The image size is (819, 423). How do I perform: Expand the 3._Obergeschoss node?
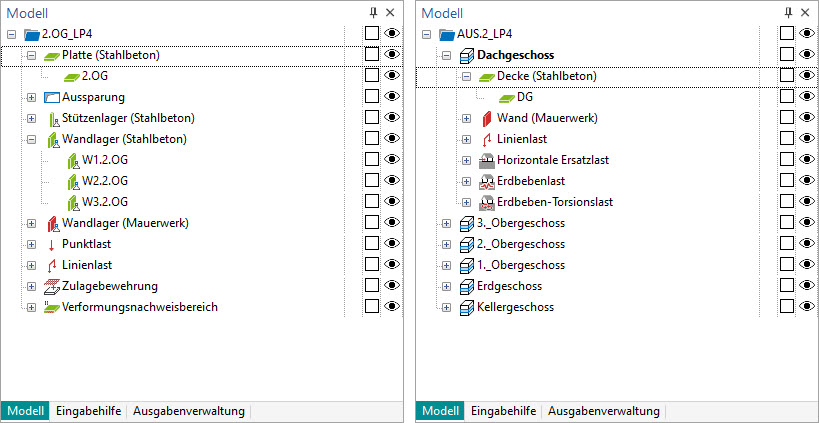(x=446, y=223)
